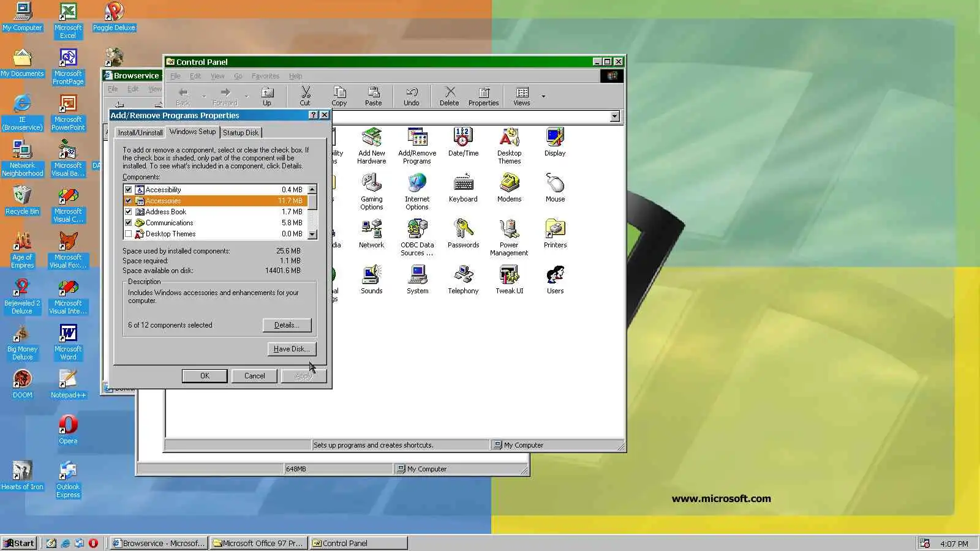Select the Windows Setup tab
Viewport: 980px width, 551px height.
click(193, 132)
